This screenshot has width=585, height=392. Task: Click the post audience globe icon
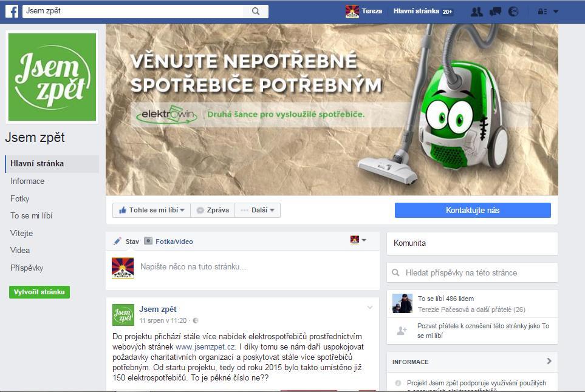click(x=196, y=320)
